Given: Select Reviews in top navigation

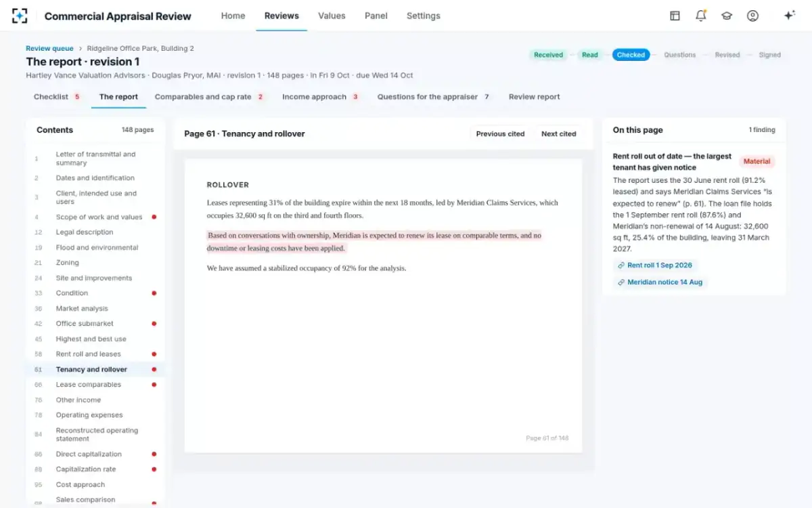Looking at the screenshot, I should pos(281,16).
